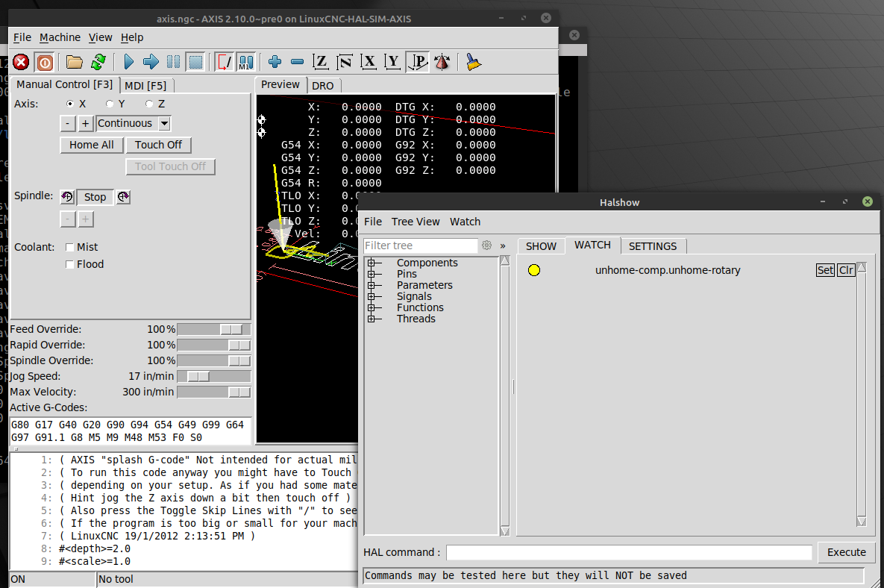Click Set for unhome-rotary pin

coord(825,270)
